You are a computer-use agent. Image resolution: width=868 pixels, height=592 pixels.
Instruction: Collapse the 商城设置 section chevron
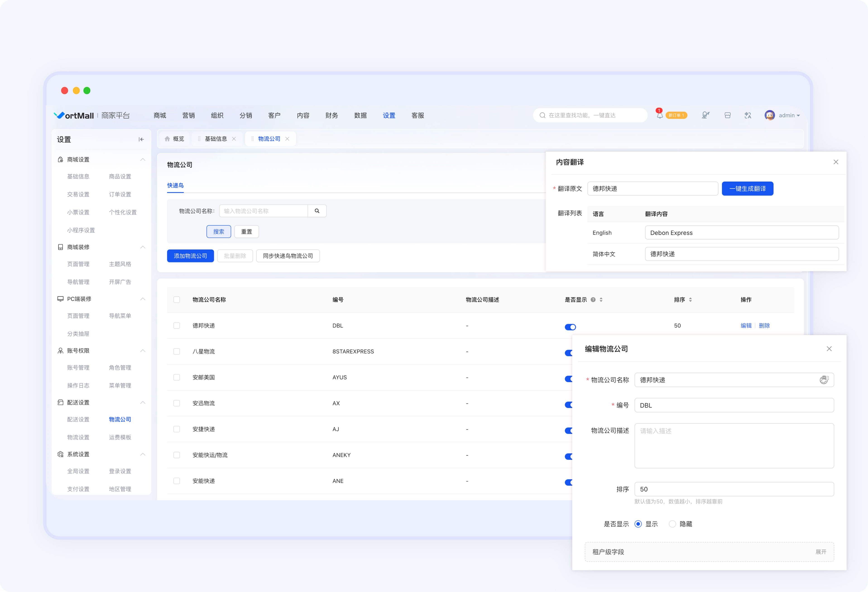[x=143, y=159]
